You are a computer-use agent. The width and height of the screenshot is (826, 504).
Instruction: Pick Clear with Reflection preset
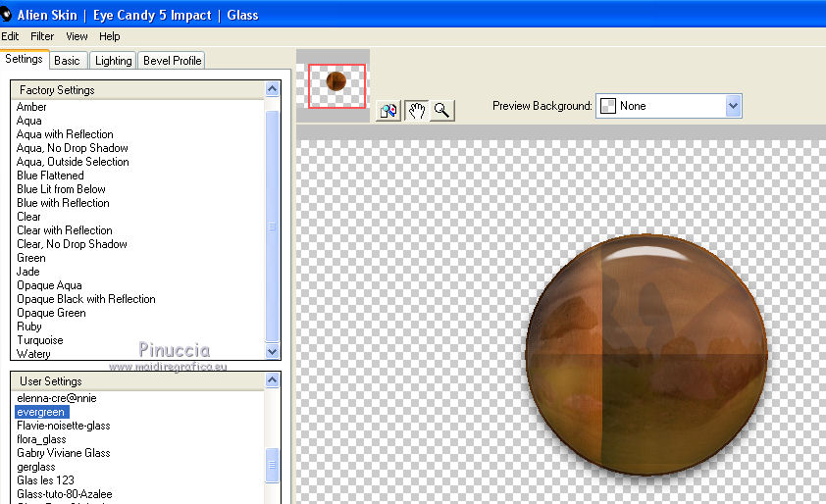click(65, 230)
